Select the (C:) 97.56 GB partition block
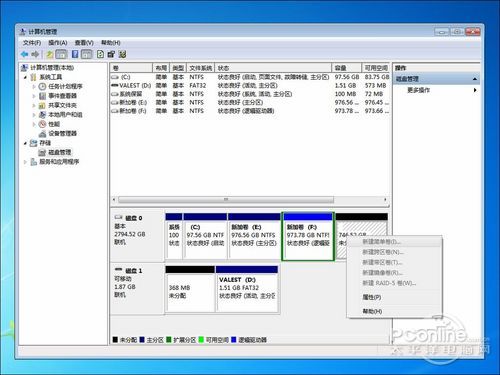500x375 pixels. pyautogui.click(x=205, y=236)
